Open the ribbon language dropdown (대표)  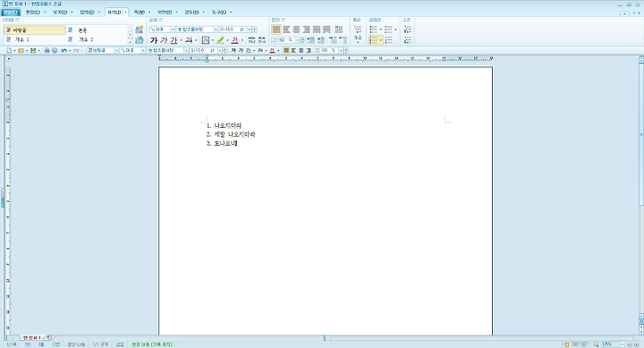pos(173,30)
